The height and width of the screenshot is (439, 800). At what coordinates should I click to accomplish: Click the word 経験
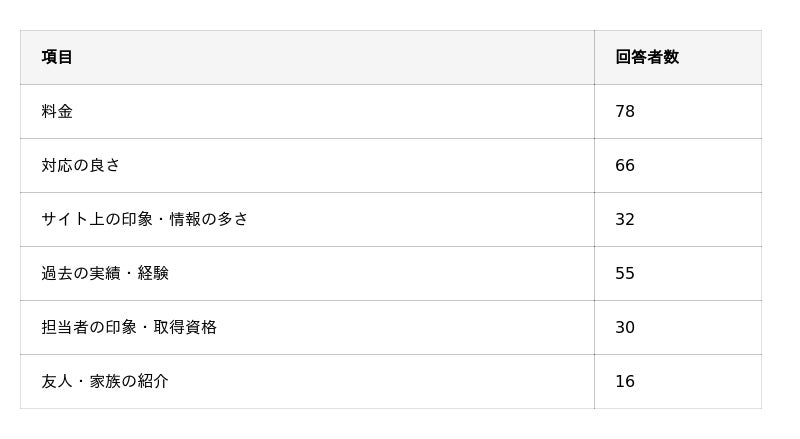pos(153,273)
